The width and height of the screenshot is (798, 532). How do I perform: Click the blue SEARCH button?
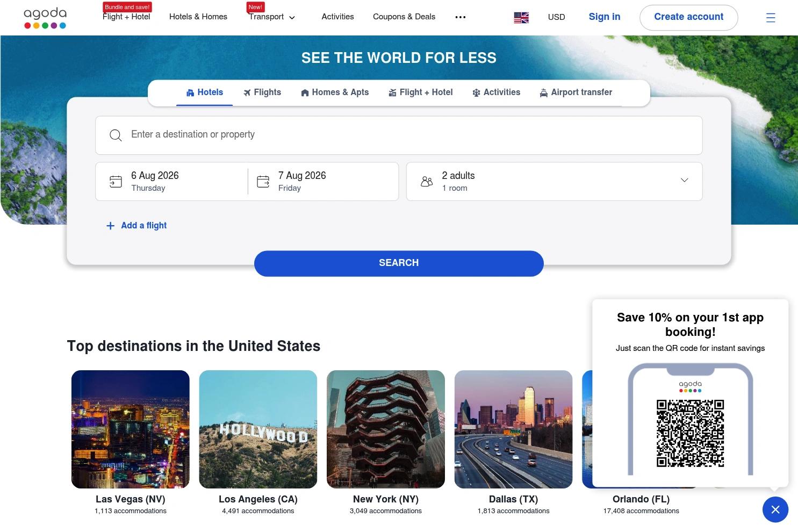pyautogui.click(x=399, y=263)
